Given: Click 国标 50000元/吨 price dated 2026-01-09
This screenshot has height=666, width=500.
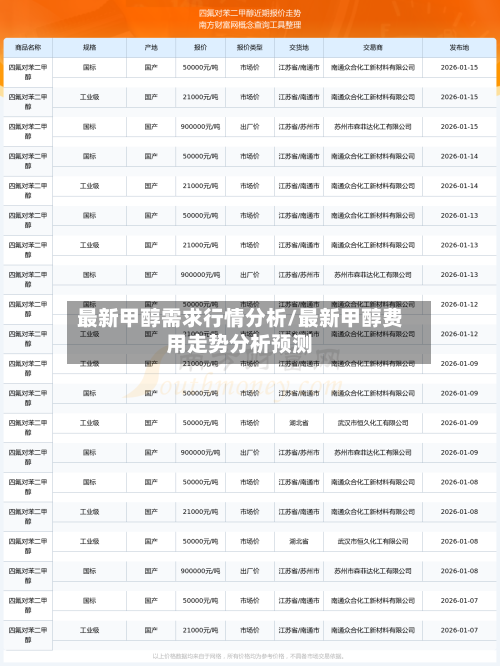Looking at the screenshot, I should click(200, 393).
